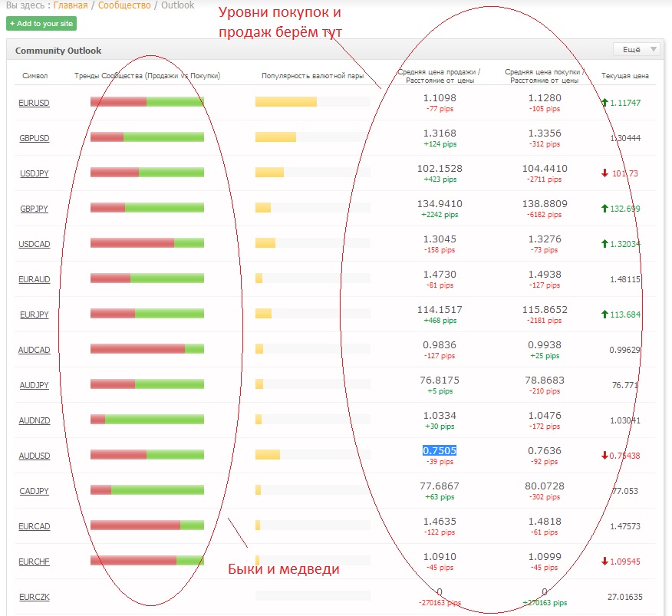Open the EURJPY symbol link

[35, 315]
